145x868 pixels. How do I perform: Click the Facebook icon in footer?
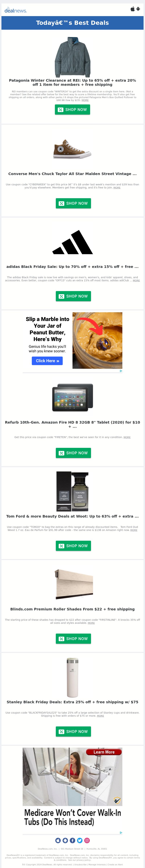pos(72,840)
